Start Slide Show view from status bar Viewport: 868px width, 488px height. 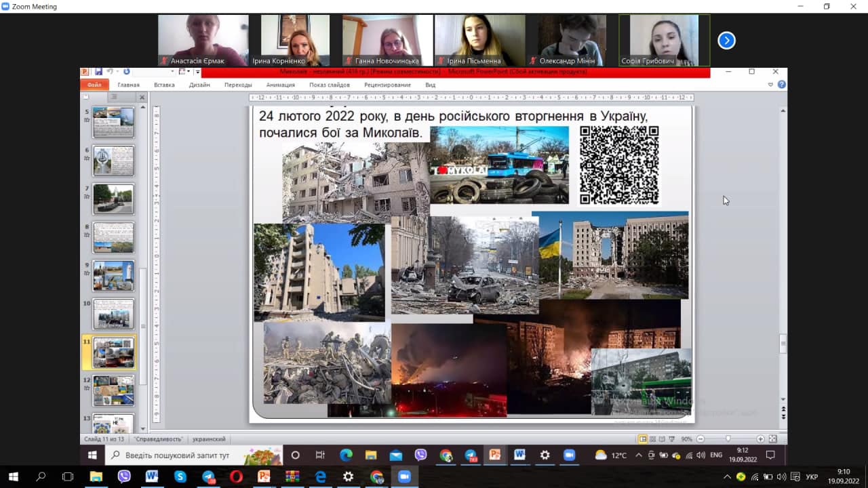click(671, 439)
